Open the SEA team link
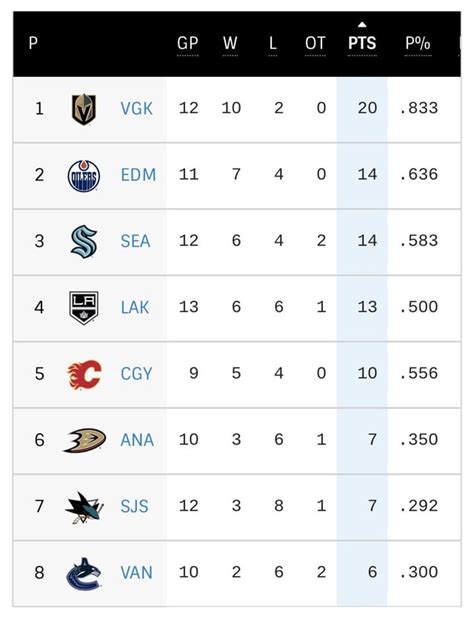The height and width of the screenshot is (619, 474). 135,241
